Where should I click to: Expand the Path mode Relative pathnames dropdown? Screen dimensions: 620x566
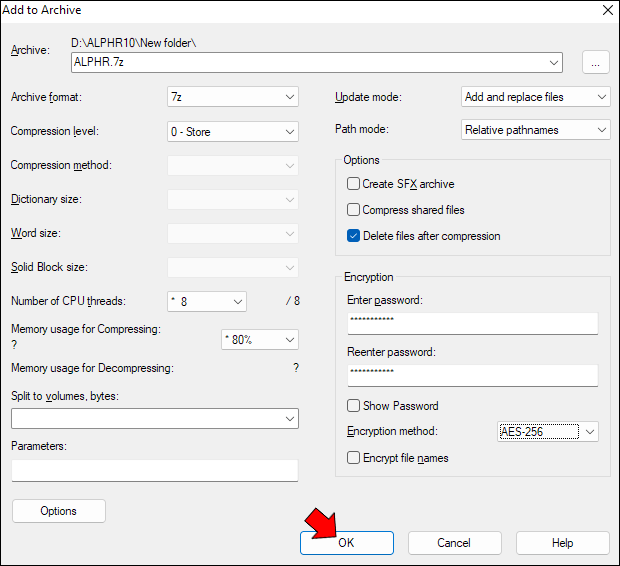535,130
